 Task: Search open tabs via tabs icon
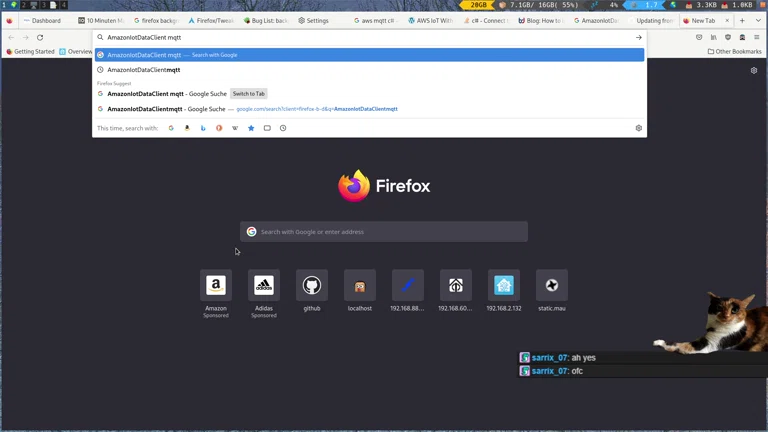(x=267, y=128)
